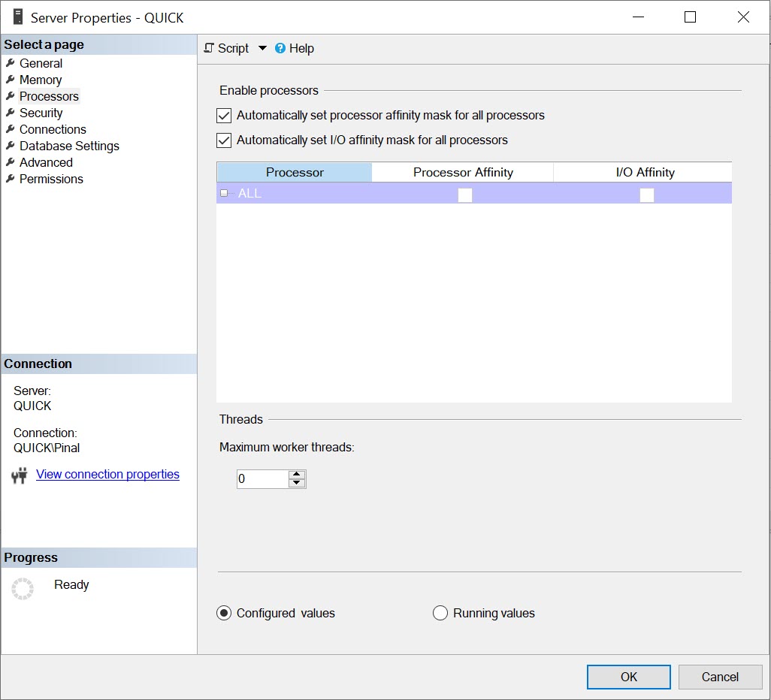Increase maximum worker threads with up arrow

coord(297,475)
